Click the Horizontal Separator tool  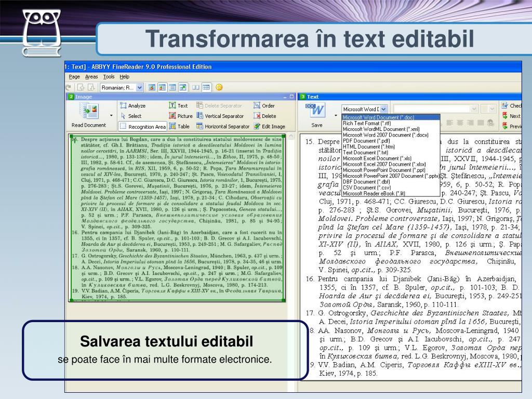[222, 127]
